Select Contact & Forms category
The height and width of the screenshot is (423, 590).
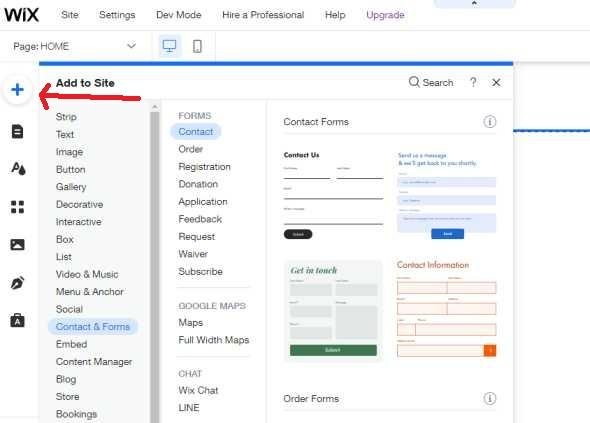click(x=93, y=327)
